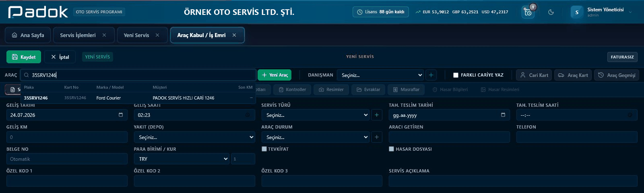Open the Kontroller tab
Screen dimensions: 644x193
click(x=292, y=89)
